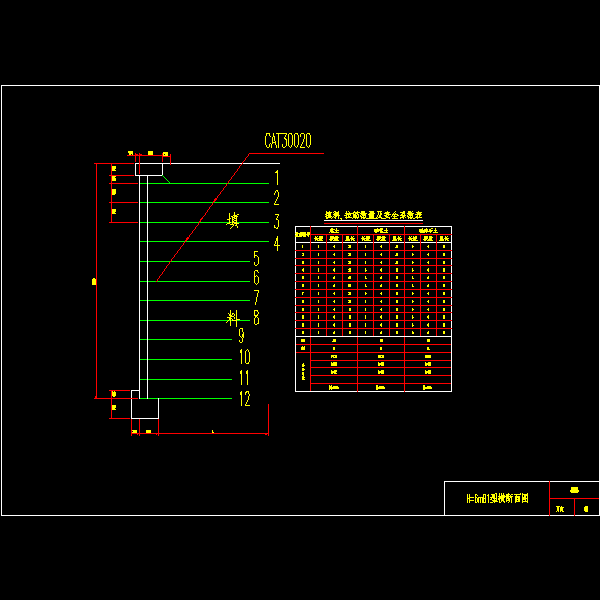Click the layer number 11 label

pyautogui.click(x=244, y=377)
